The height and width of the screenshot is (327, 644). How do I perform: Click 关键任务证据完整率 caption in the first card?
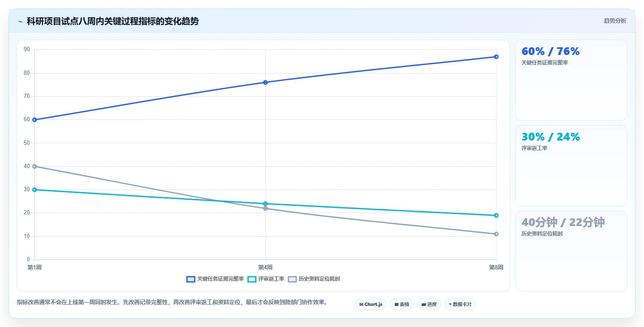pyautogui.click(x=545, y=63)
